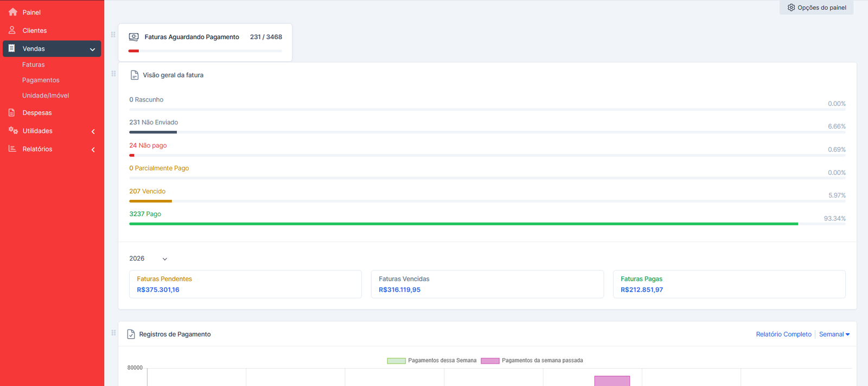Click the drag handle beside Registros de Pagamento

(x=113, y=333)
